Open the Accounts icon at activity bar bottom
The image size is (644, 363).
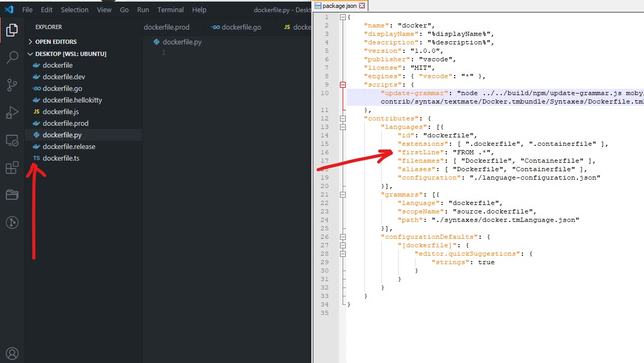click(12, 353)
